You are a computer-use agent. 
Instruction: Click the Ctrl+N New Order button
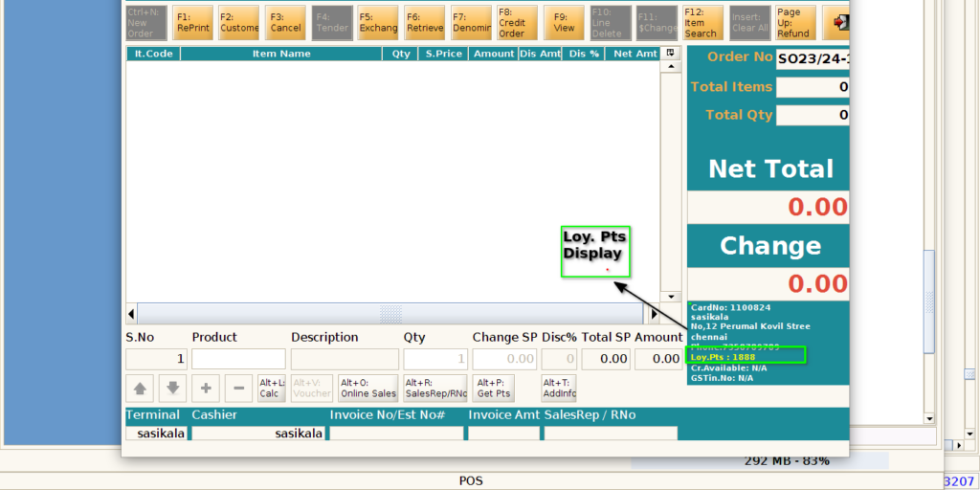pyautogui.click(x=146, y=23)
